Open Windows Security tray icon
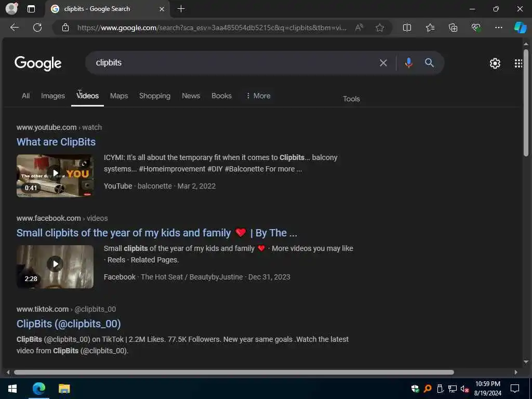532x399 pixels. 415,389
